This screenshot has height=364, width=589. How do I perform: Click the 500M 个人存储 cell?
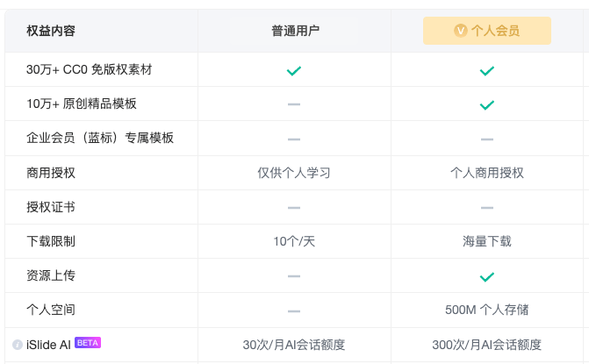point(487,310)
